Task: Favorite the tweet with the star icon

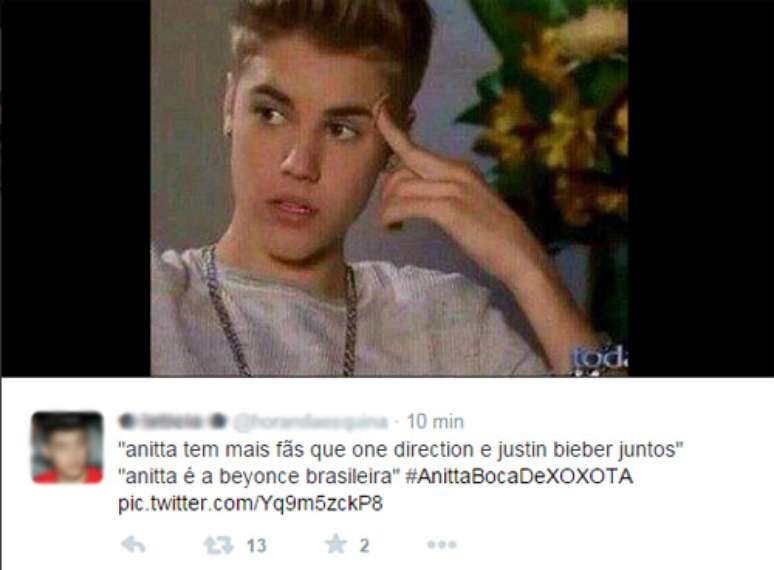Action: [336, 544]
